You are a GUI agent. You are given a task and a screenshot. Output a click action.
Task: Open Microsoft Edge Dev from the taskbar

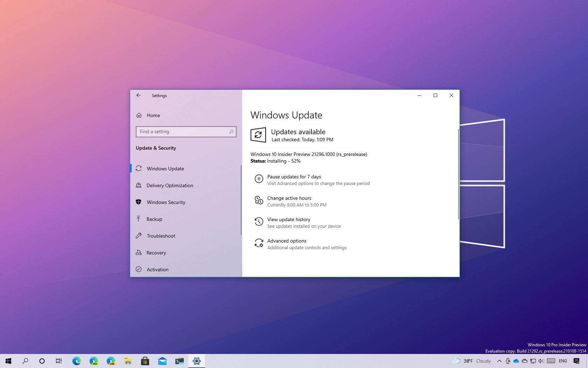93,361
